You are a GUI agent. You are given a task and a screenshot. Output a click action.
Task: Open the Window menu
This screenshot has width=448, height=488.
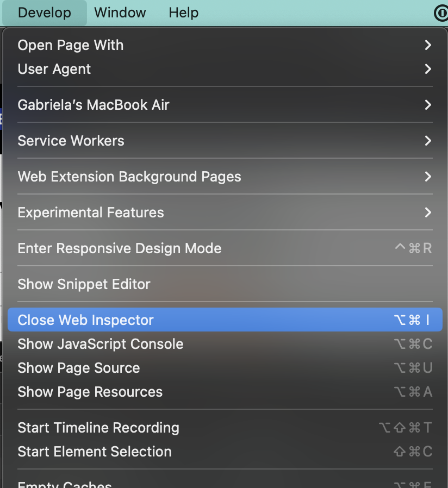point(120,12)
